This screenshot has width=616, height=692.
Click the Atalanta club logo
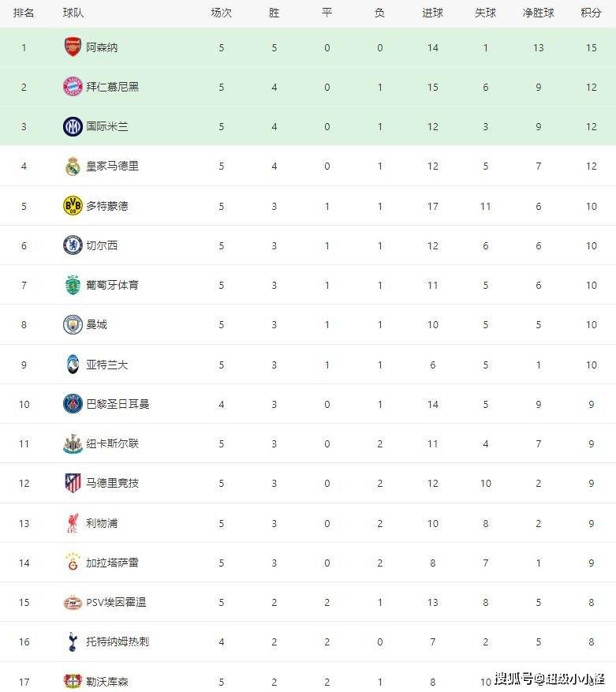73,365
